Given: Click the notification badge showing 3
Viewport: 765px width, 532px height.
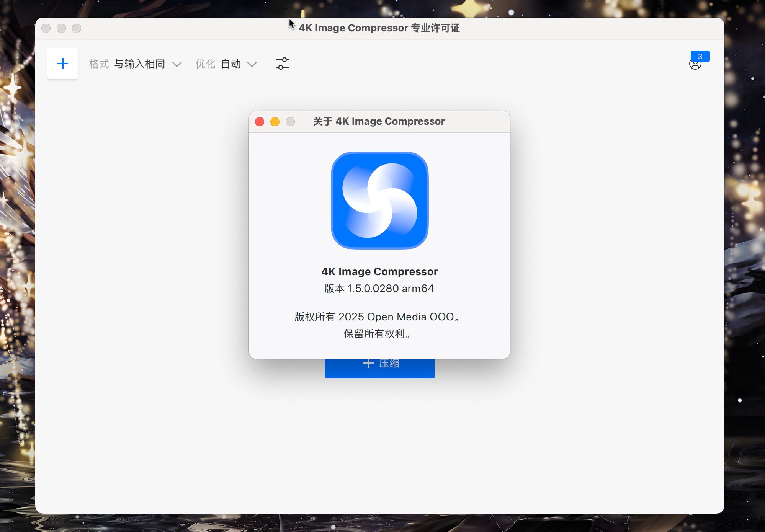Looking at the screenshot, I should click(x=700, y=56).
